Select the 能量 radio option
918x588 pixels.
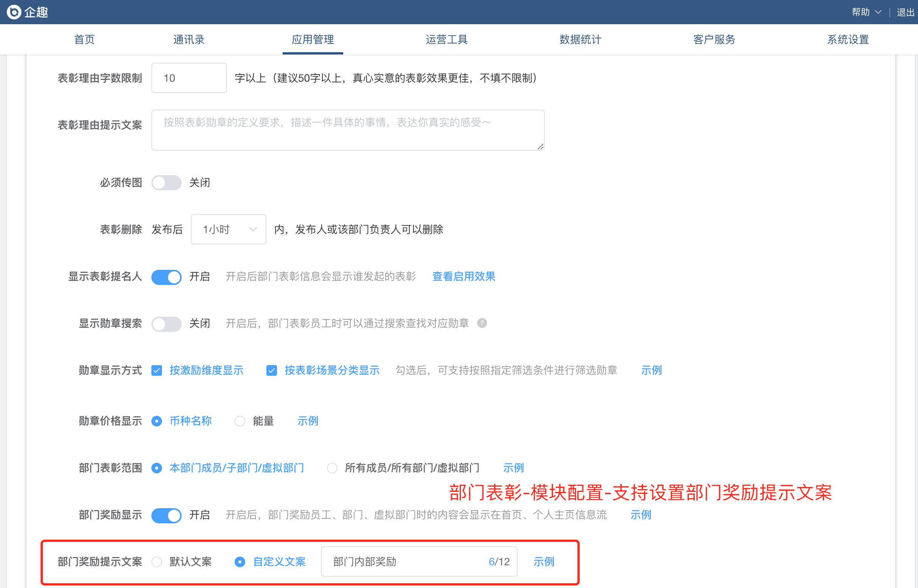tap(240, 421)
